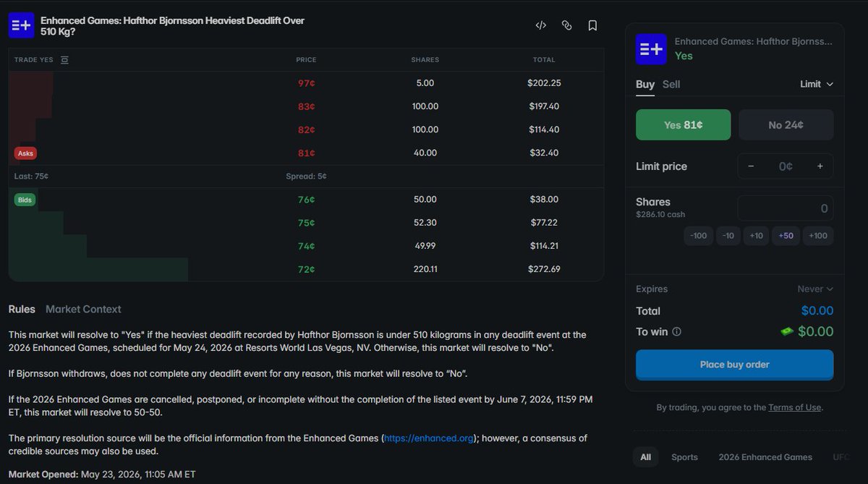Select the No 24¢ option
868x484 pixels.
(x=786, y=124)
